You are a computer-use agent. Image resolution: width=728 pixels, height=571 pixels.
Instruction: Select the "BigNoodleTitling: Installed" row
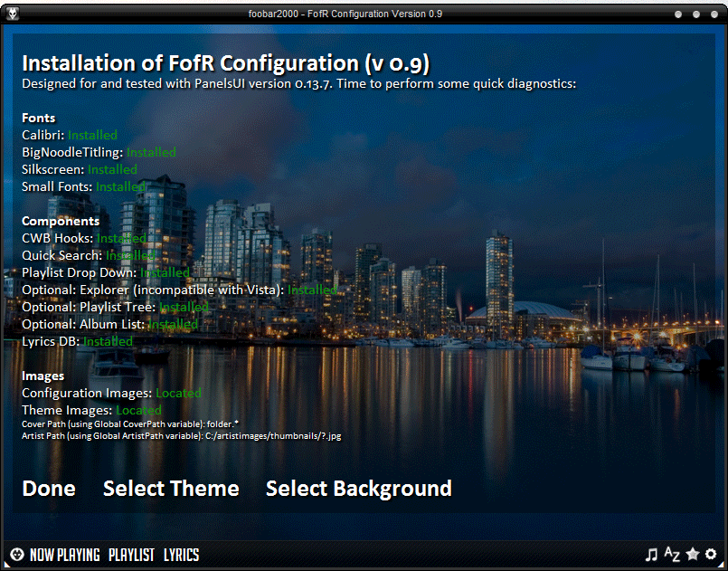99,152
